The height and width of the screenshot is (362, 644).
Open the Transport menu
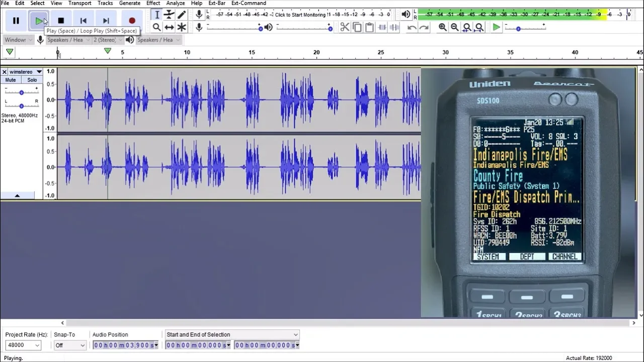pyautogui.click(x=80, y=3)
